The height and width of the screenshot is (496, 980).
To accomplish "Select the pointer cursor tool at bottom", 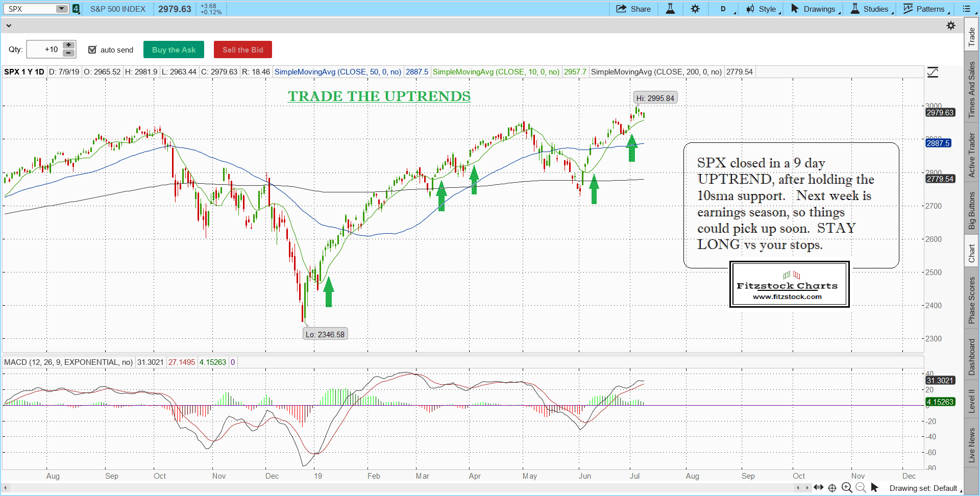I will (874, 487).
